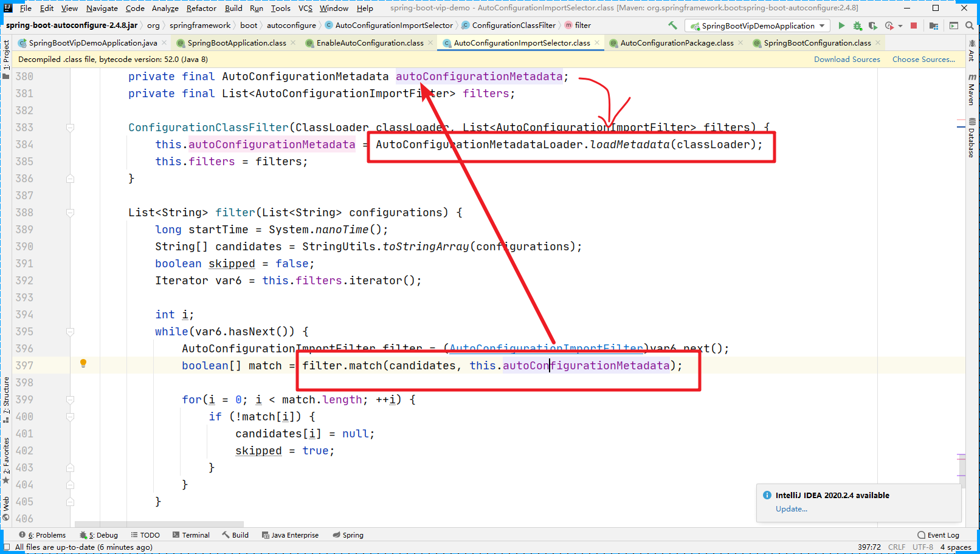Screen dimensions: 980x554
Task: Click spring-boot-autoconfigure-2.4.8.jar breadcrumb
Action: [x=71, y=26]
